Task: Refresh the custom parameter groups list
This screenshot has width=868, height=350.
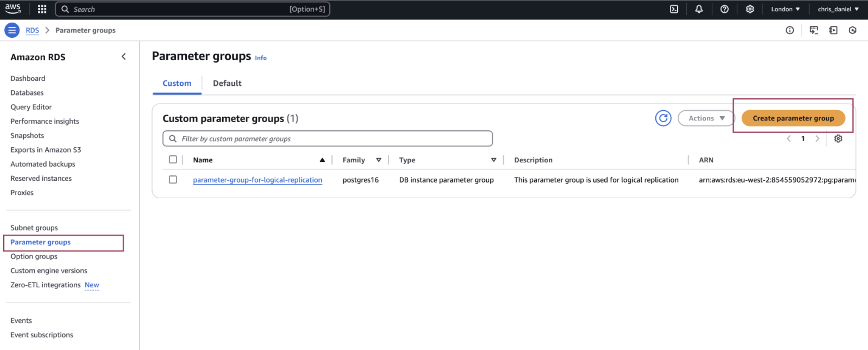Action: (x=663, y=118)
